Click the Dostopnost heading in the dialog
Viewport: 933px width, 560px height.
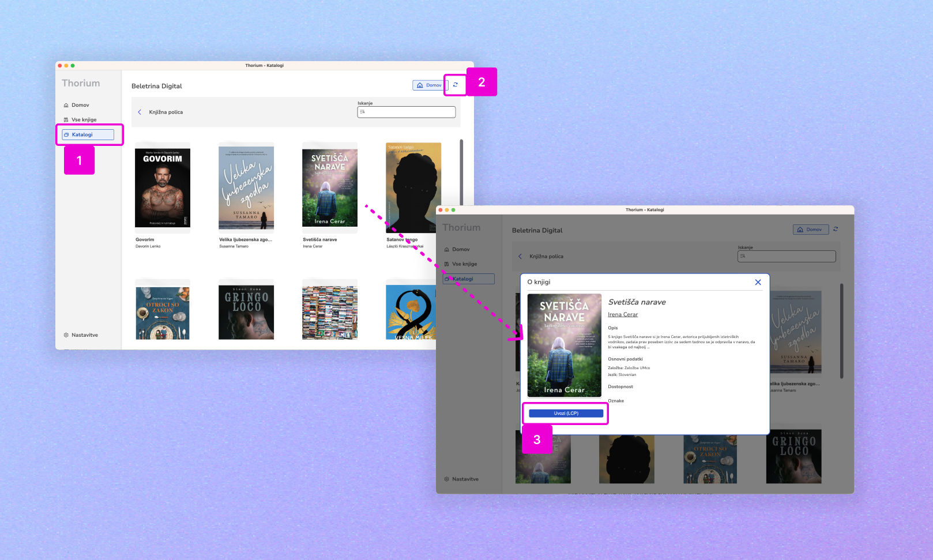[620, 387]
